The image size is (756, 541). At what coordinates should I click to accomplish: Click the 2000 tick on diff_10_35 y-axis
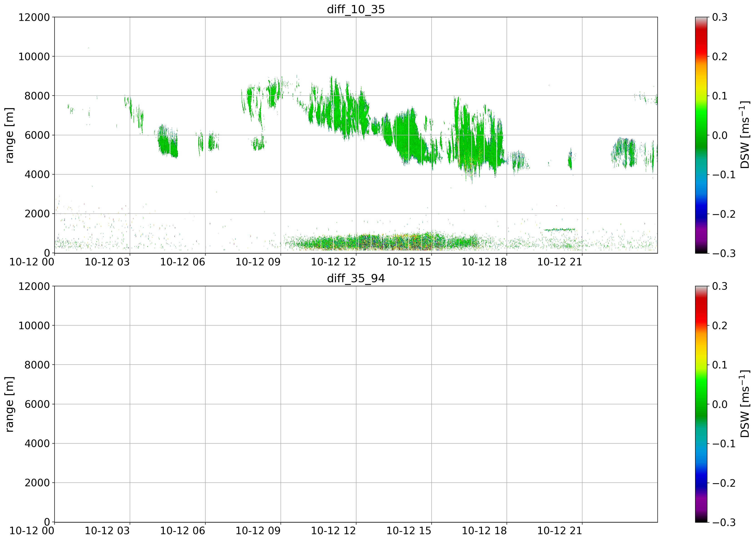[x=37, y=214]
